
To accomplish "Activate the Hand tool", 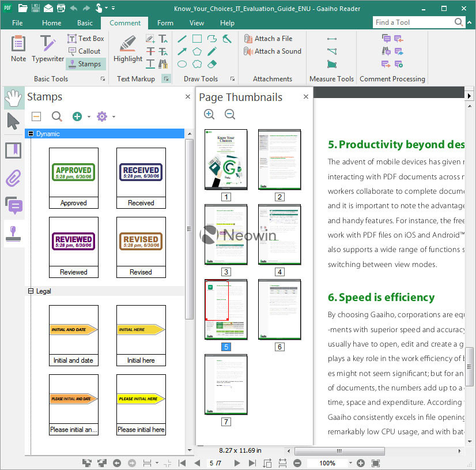I will tap(13, 98).
